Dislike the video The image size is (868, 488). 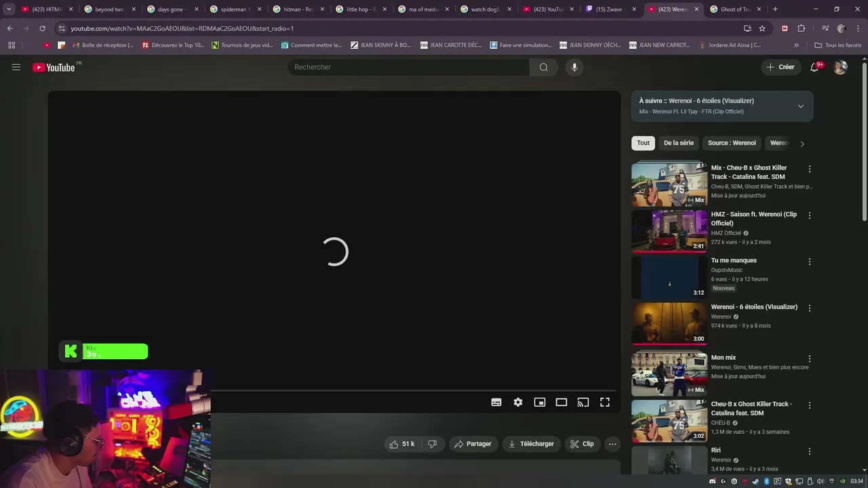[x=432, y=444]
